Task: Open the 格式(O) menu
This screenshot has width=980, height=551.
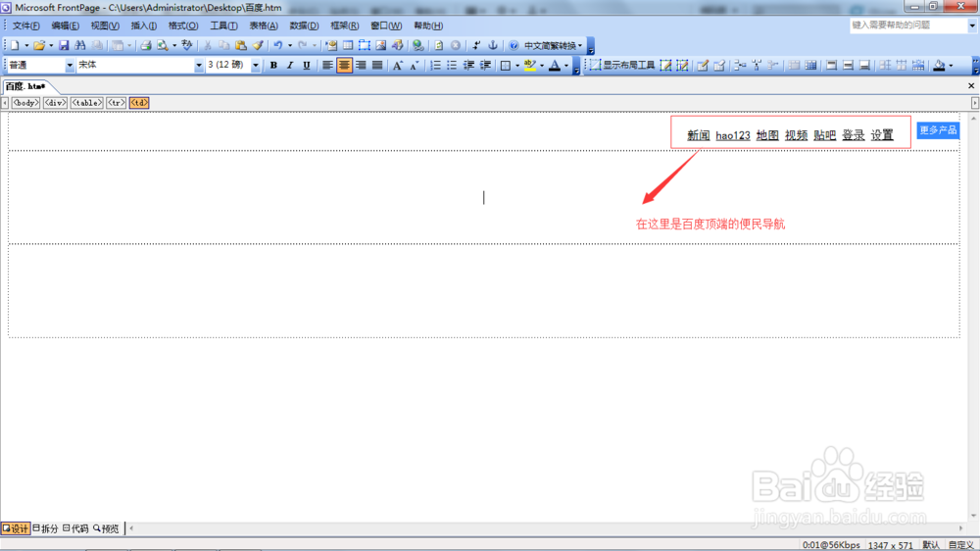Action: point(183,25)
